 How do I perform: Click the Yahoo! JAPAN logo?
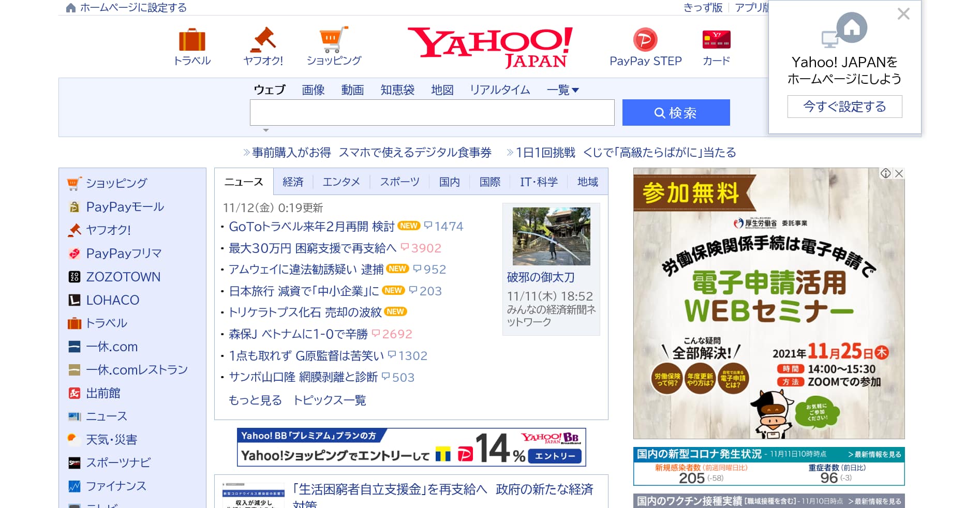490,47
